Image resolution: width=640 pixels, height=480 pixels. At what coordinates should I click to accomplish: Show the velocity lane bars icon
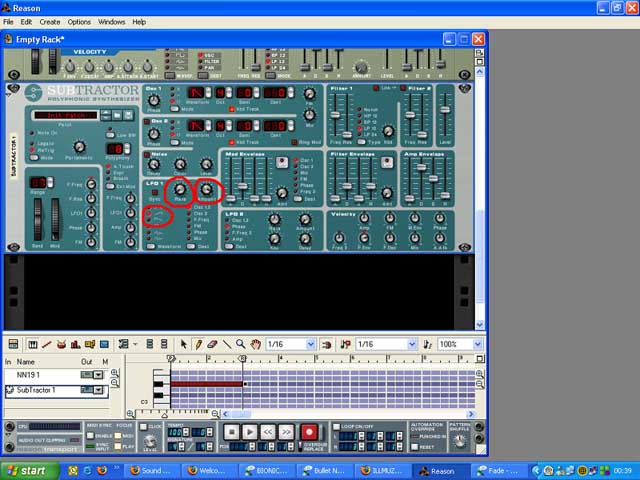point(76,344)
